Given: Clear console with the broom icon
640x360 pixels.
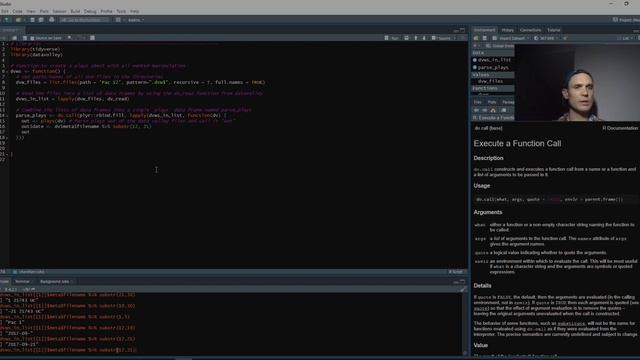Looking at the screenshot, I should [x=463, y=289].
